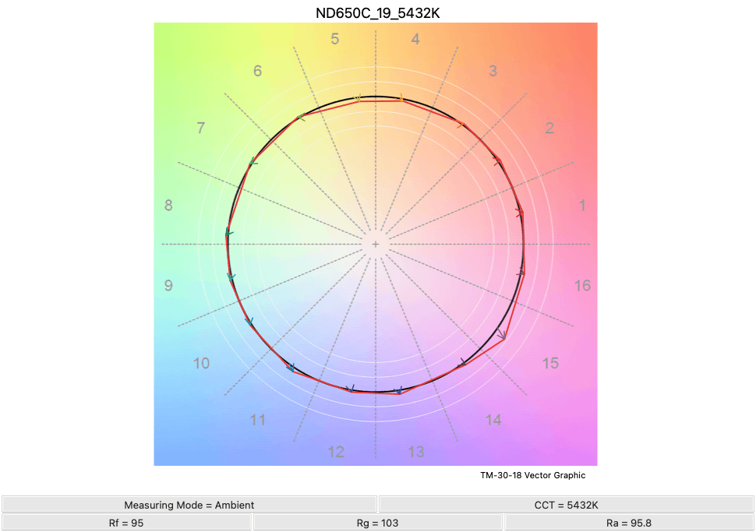Click the center cross of the vector graphic
756x532 pixels.
(376, 245)
